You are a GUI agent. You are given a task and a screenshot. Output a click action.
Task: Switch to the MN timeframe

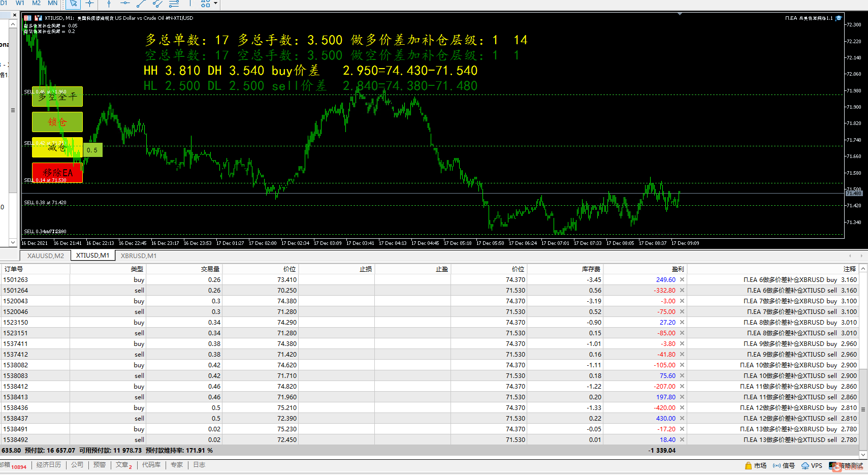click(x=53, y=3)
